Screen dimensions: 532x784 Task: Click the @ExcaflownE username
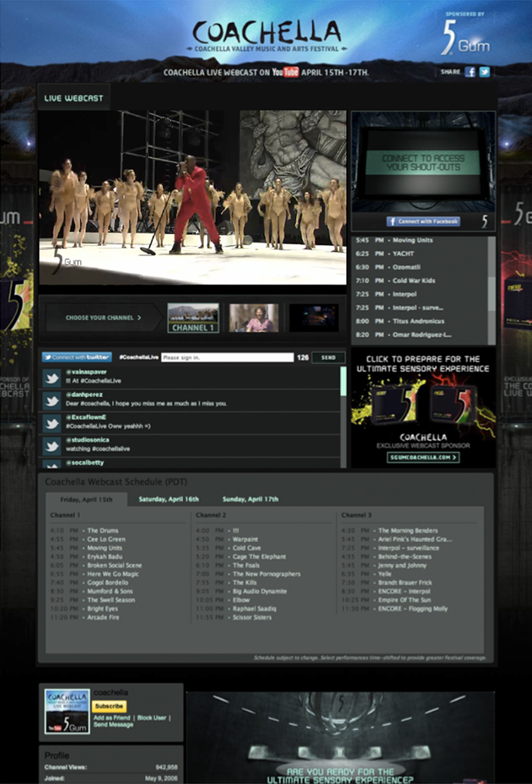86,417
